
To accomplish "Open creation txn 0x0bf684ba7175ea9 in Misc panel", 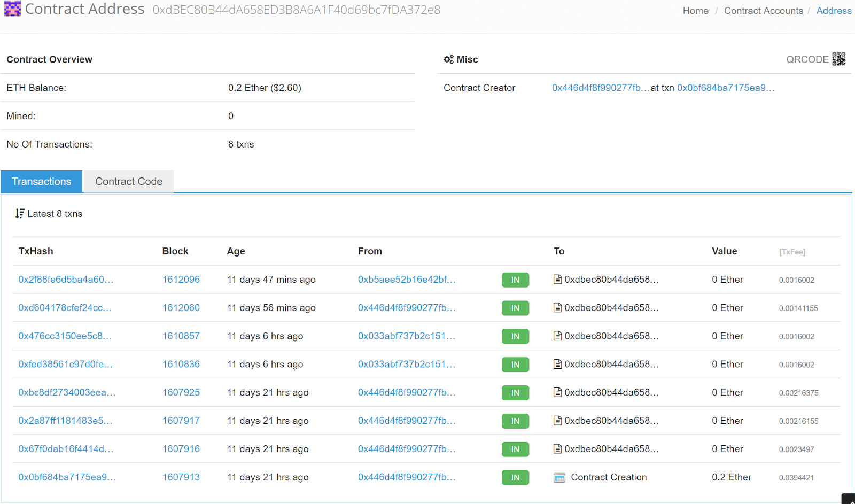I will click(x=726, y=88).
